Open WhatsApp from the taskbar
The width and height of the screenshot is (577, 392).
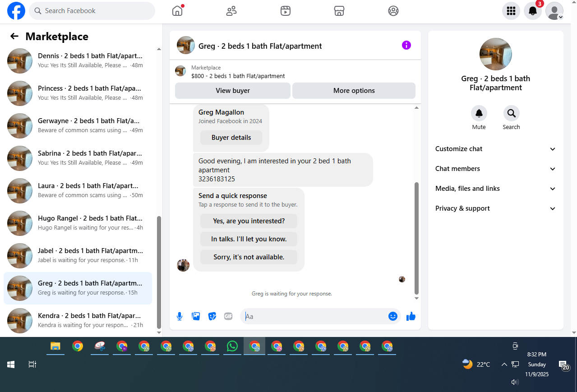coord(232,346)
